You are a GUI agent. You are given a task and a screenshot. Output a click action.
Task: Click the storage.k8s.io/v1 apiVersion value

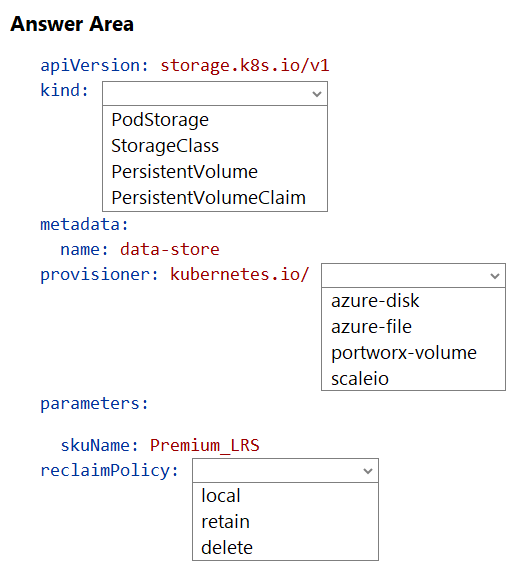[245, 66]
